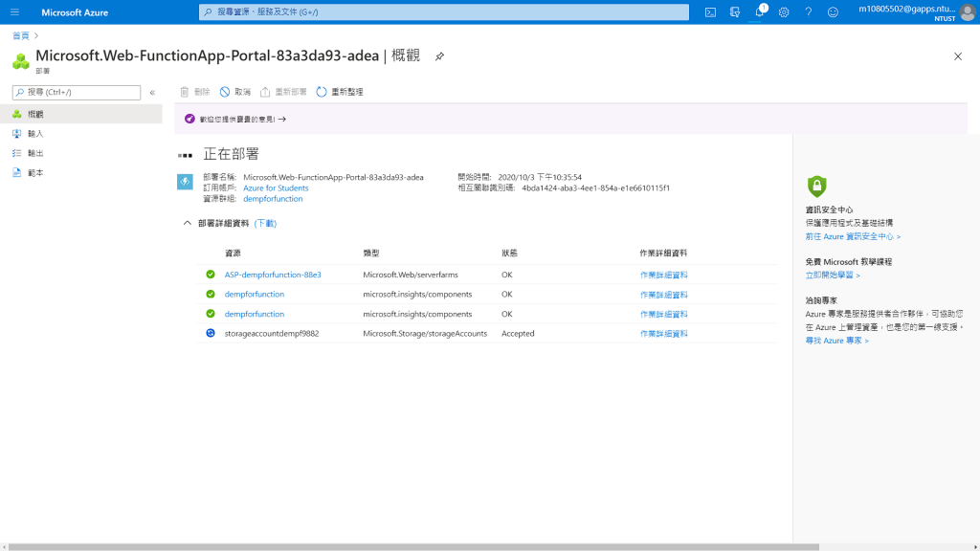The height and width of the screenshot is (551, 980).
Task: Select storageaccountdempf9882 resource text
Action: 272,334
